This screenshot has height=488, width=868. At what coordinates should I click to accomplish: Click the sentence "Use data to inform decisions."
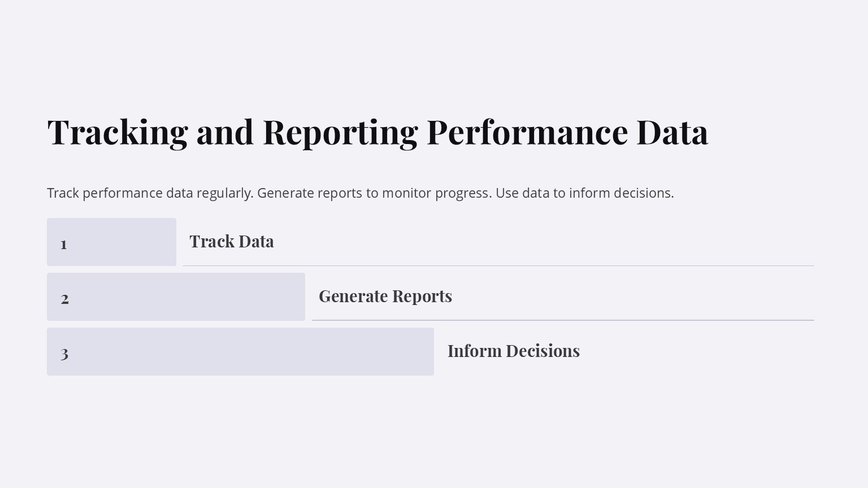[x=584, y=193]
